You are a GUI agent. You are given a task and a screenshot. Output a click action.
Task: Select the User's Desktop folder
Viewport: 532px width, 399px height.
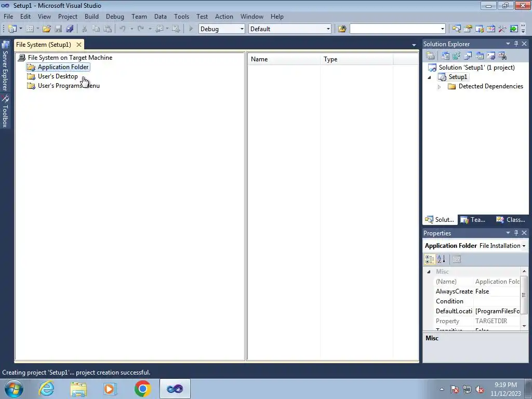58,76
